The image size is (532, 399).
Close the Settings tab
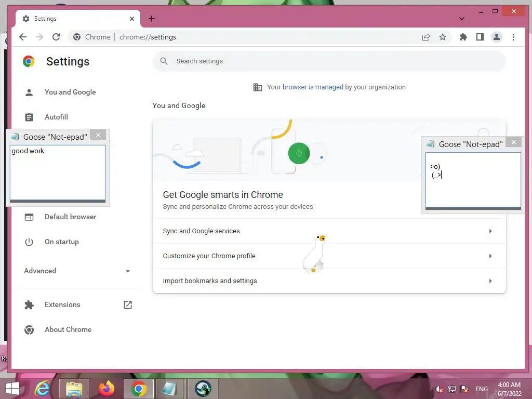click(x=132, y=19)
